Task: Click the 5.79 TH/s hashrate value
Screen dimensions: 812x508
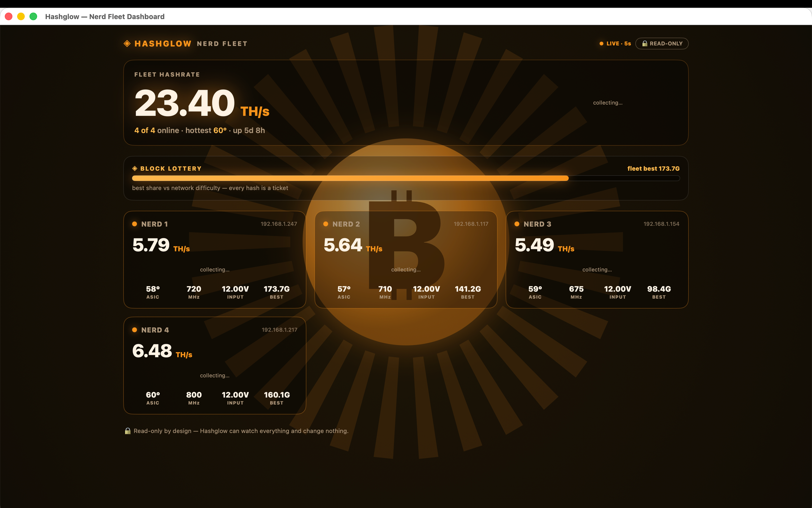Action: (161, 245)
